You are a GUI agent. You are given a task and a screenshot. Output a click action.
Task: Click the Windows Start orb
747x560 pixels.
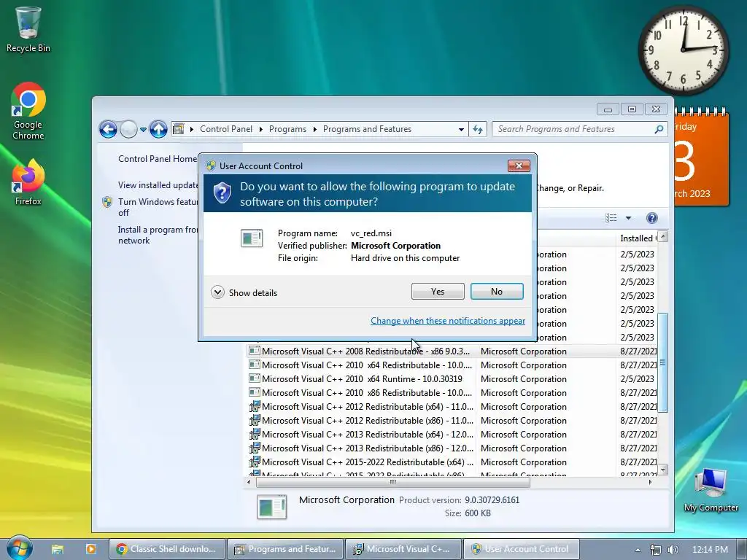(20, 548)
